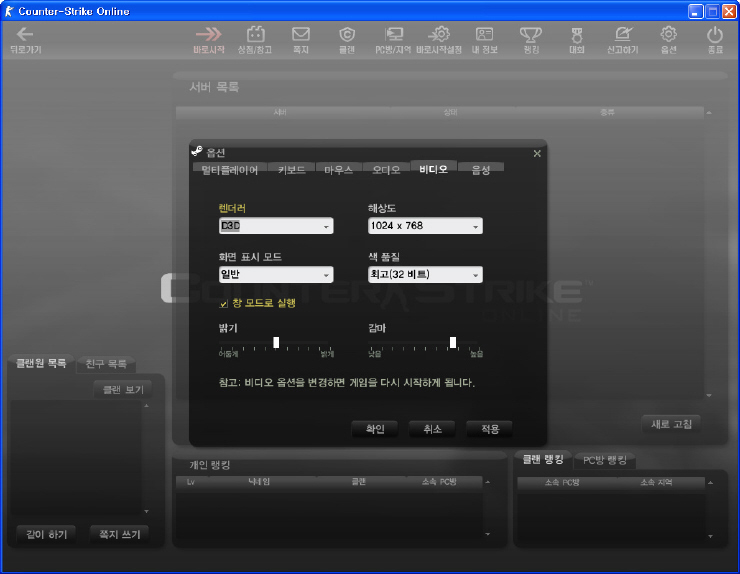Open the 색 품질 dropdown

425,275
